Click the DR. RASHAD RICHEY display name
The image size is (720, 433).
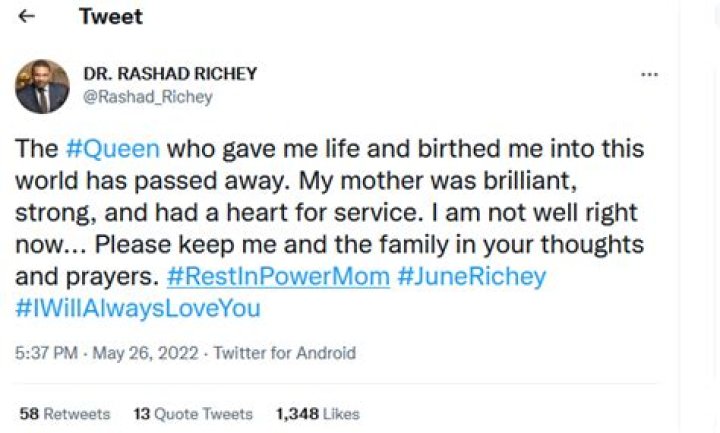point(171,74)
